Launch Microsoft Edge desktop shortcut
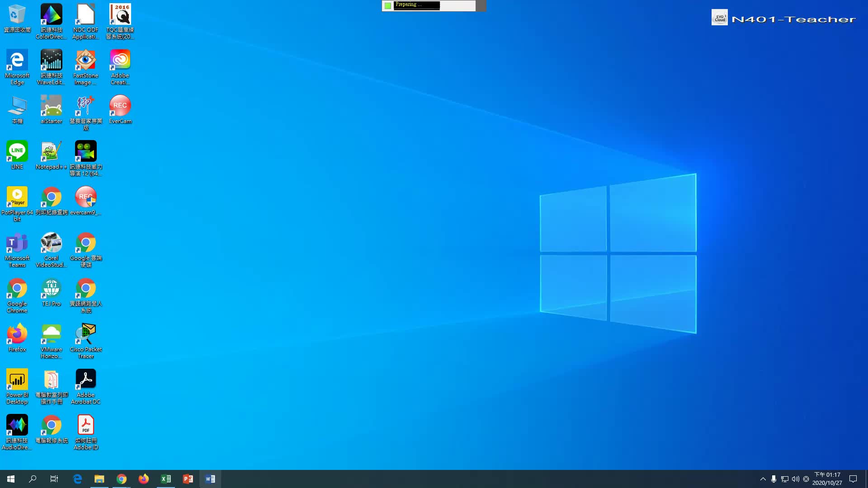 (x=17, y=67)
